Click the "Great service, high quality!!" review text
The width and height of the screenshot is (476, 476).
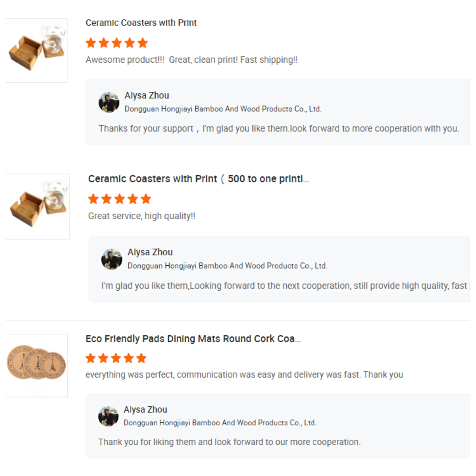pyautogui.click(x=142, y=216)
